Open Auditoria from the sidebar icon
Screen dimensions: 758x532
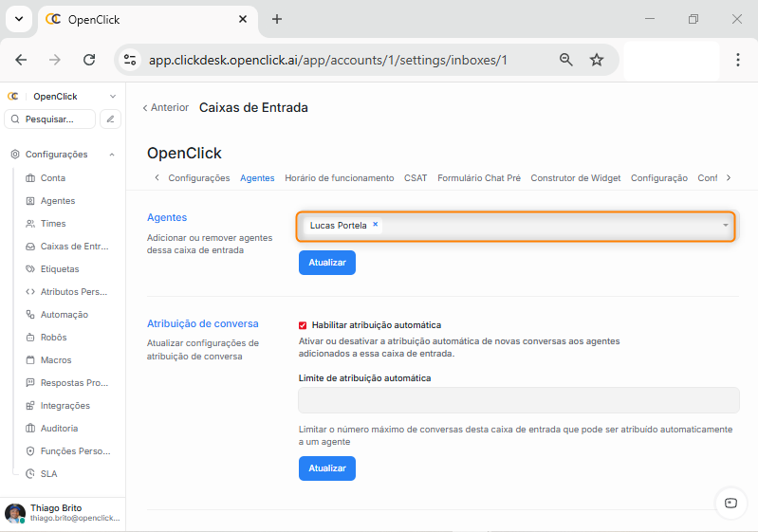31,429
